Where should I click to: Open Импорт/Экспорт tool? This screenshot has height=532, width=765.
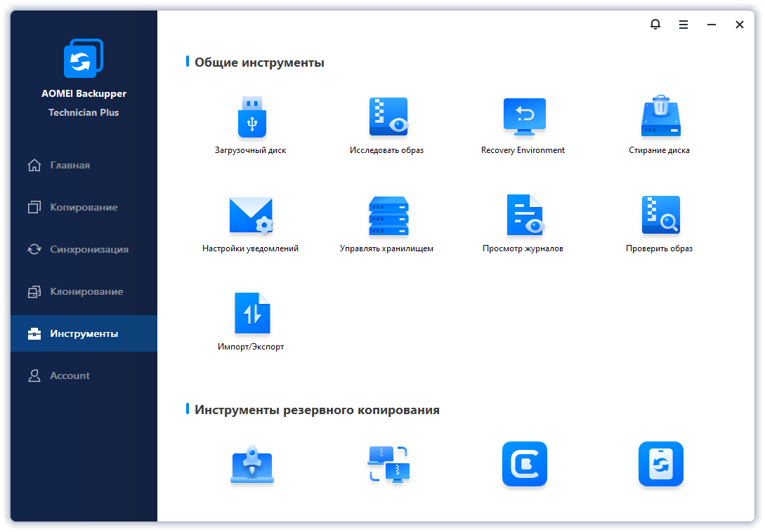pos(252,313)
